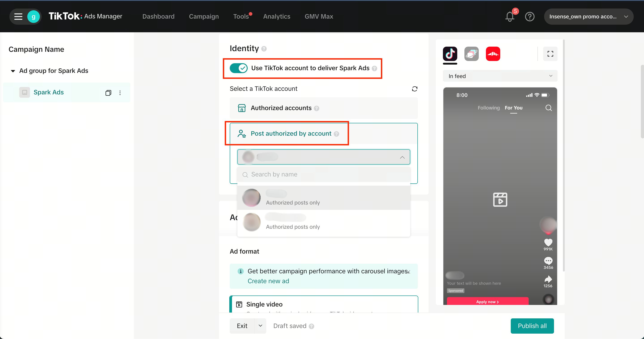Click the video placeholder icon in preview

pos(500,200)
